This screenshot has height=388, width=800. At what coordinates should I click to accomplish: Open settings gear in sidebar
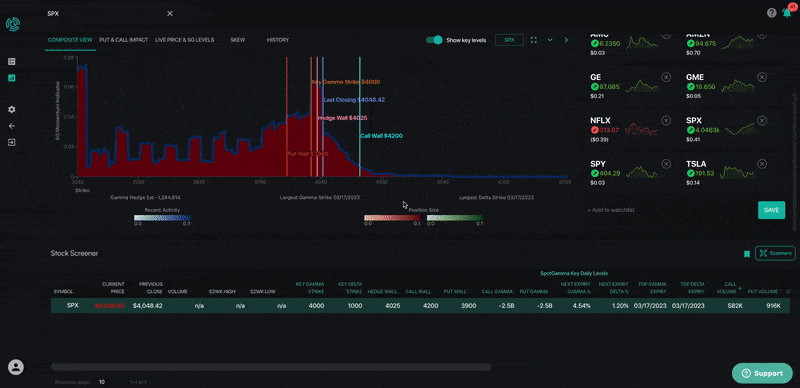coord(12,110)
